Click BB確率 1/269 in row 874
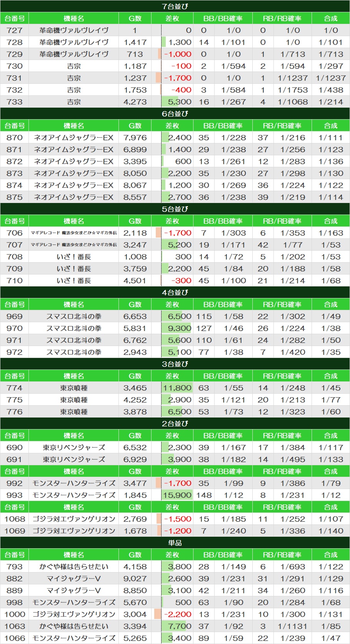 point(233,185)
